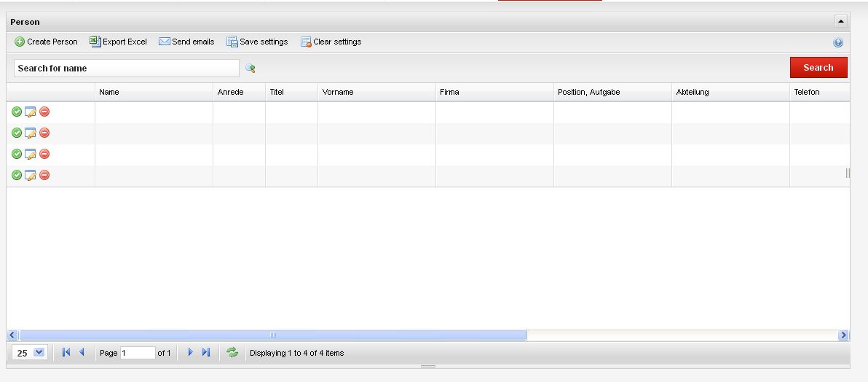Sort by the Name column header
Screen dimensions: 868x382
pyautogui.click(x=154, y=92)
